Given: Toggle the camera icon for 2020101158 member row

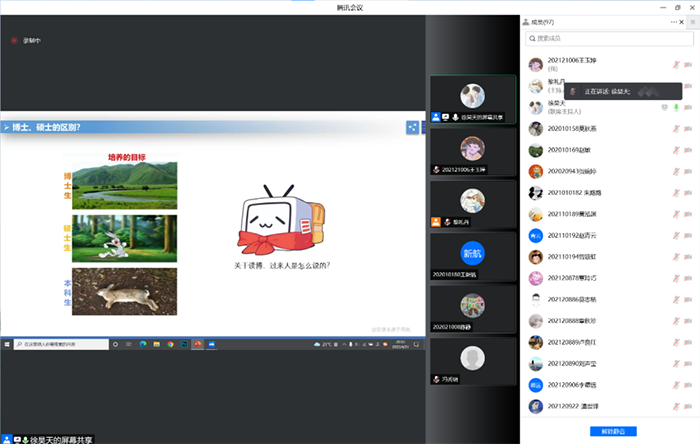Looking at the screenshot, I should [x=688, y=128].
